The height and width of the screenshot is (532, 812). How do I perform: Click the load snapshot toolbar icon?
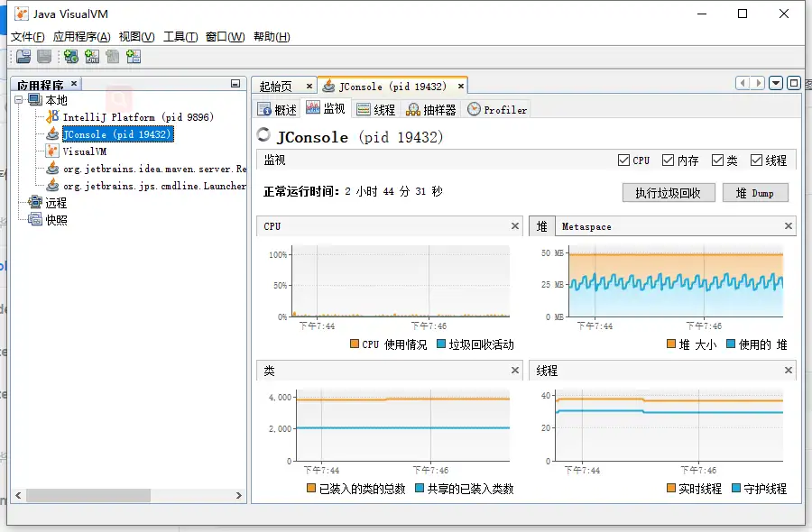(x=23, y=57)
